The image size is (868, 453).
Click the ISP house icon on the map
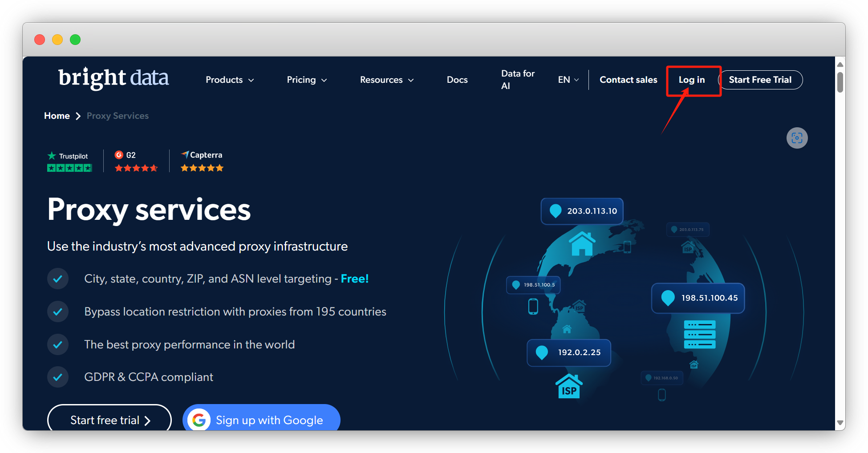(x=568, y=385)
